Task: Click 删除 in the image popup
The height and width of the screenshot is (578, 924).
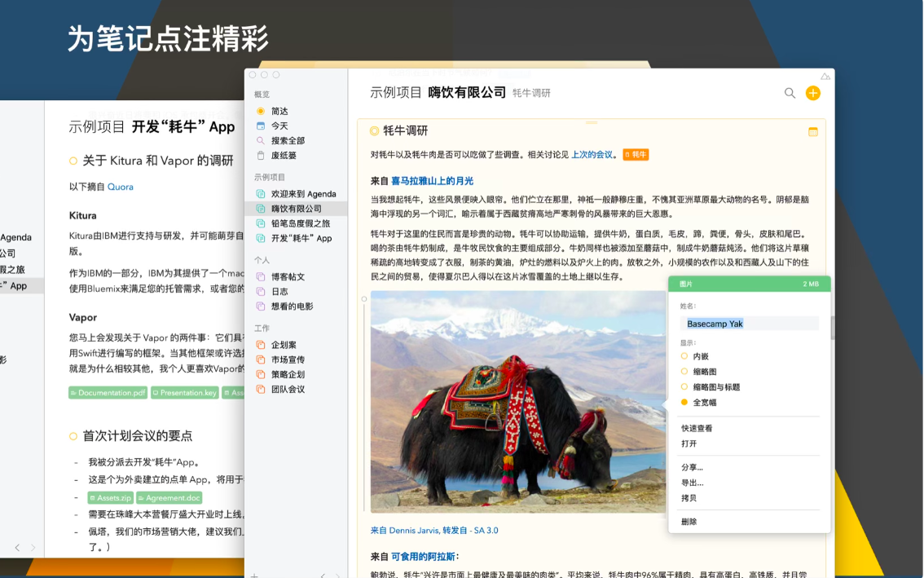Action: pyautogui.click(x=689, y=522)
